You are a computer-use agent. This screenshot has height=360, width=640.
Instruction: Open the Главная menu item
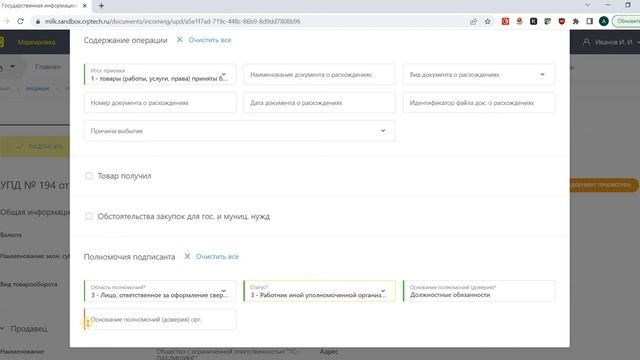[x=48, y=67]
